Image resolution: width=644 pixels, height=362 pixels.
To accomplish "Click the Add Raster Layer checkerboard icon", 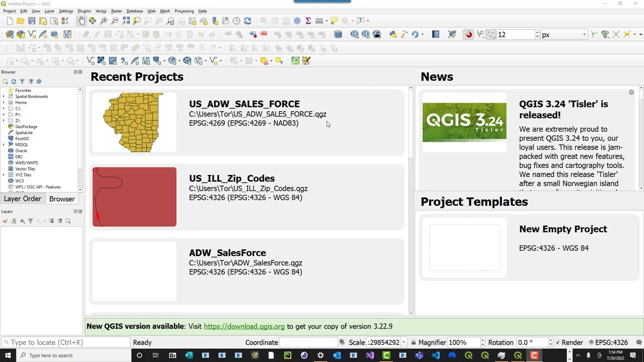I will [101, 60].
